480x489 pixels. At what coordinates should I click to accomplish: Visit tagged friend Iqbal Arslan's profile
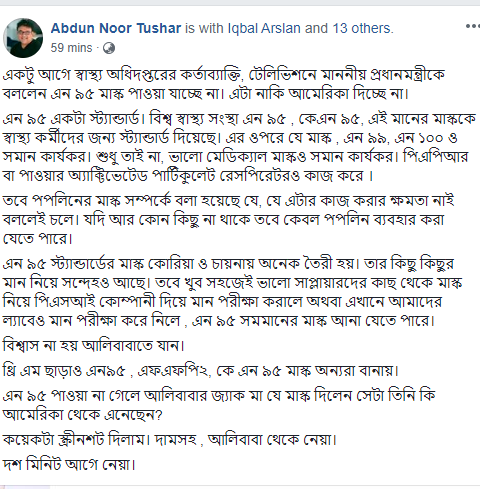pos(264,28)
